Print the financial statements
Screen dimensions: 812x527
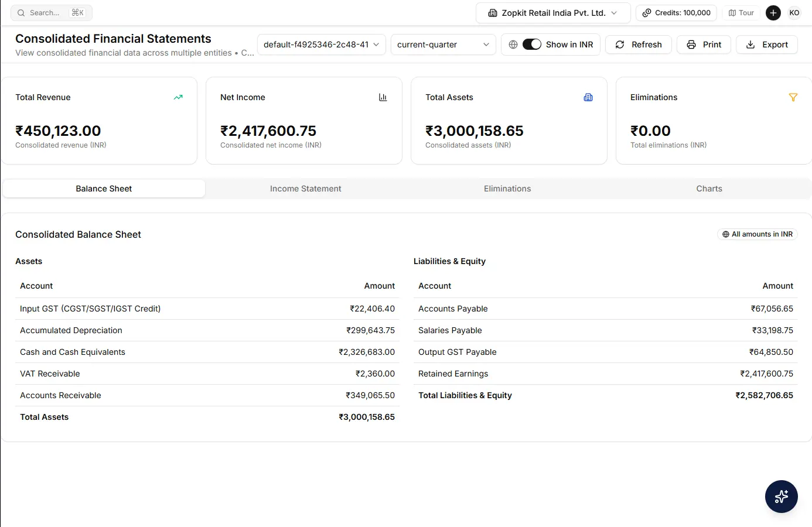click(x=704, y=45)
